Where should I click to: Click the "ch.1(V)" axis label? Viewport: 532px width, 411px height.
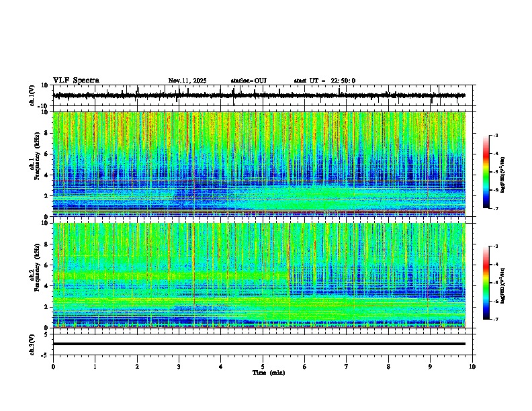coord(32,95)
